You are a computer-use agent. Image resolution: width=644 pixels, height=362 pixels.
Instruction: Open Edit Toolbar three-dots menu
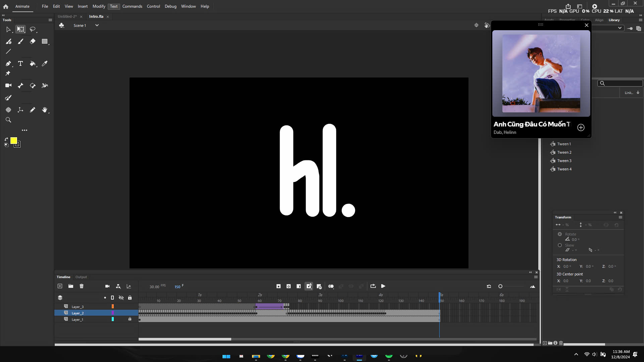pos(24,130)
